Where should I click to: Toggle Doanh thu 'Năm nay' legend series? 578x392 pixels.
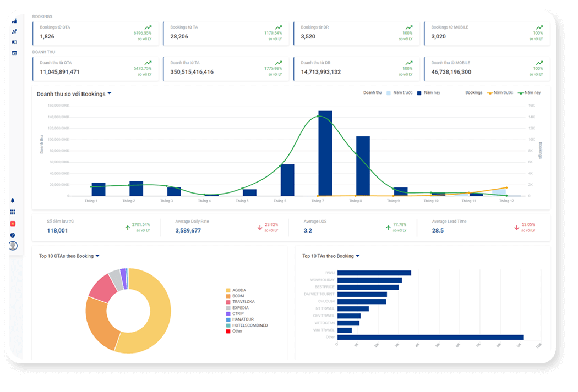(x=428, y=93)
